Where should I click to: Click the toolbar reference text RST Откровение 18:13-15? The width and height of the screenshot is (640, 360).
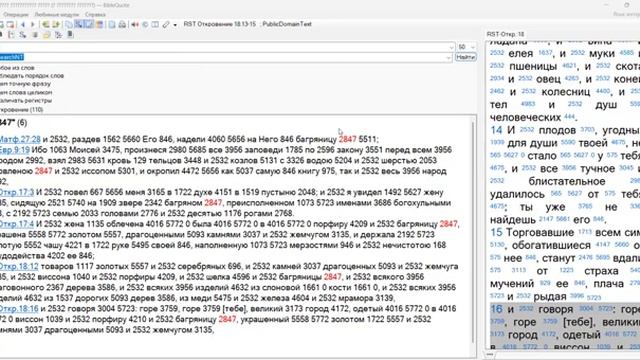[x=220, y=24]
